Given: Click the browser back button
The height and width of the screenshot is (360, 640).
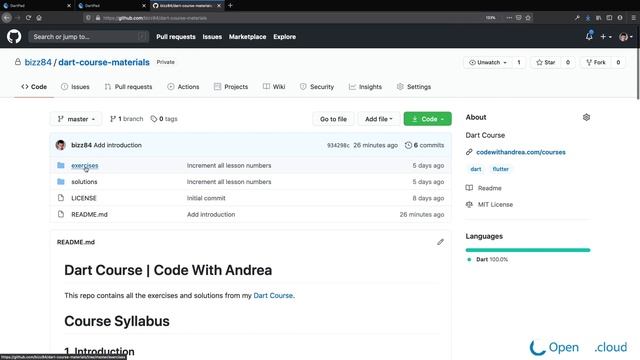Looking at the screenshot, I should [7, 18].
